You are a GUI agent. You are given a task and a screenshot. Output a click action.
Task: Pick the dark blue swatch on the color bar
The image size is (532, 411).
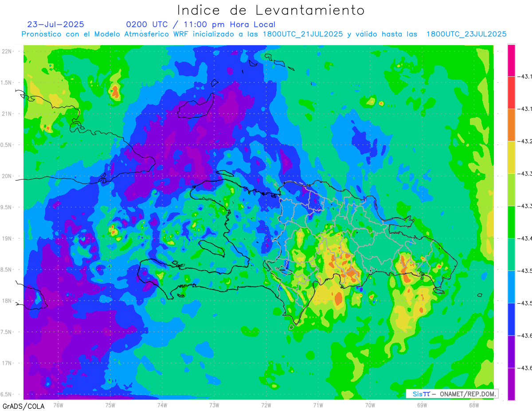pyautogui.click(x=511, y=319)
